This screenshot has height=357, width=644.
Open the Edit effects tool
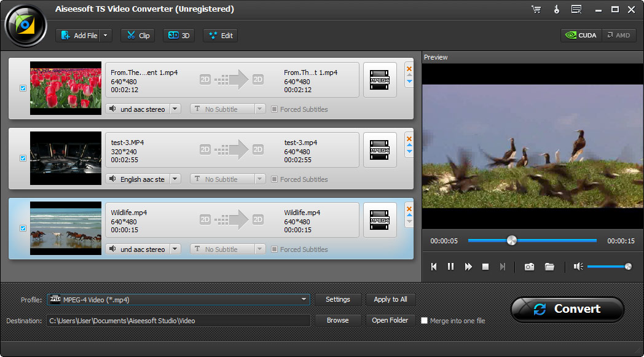[x=221, y=35]
